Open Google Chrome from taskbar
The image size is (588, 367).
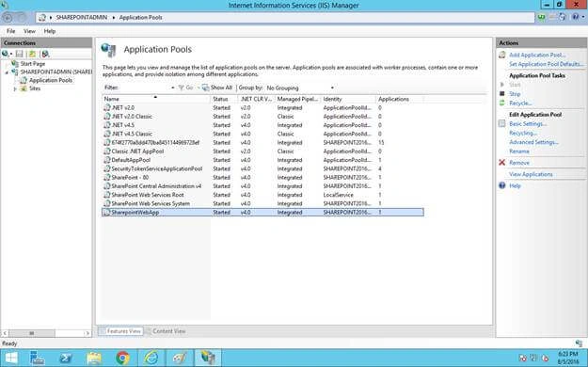click(122, 358)
